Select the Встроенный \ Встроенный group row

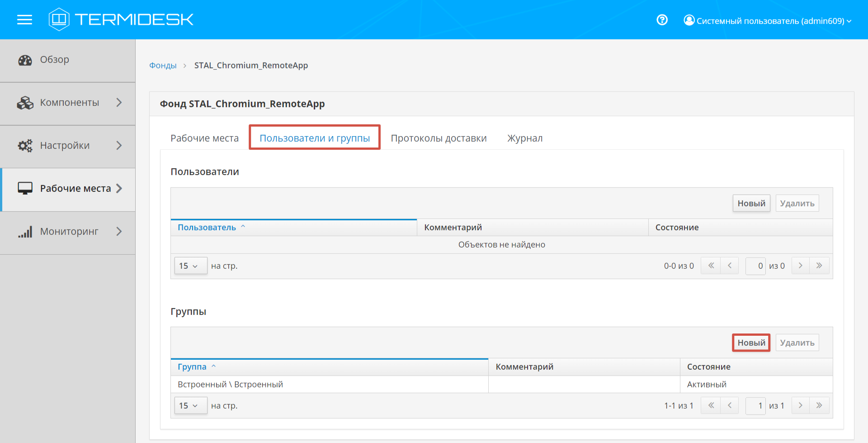coord(230,385)
